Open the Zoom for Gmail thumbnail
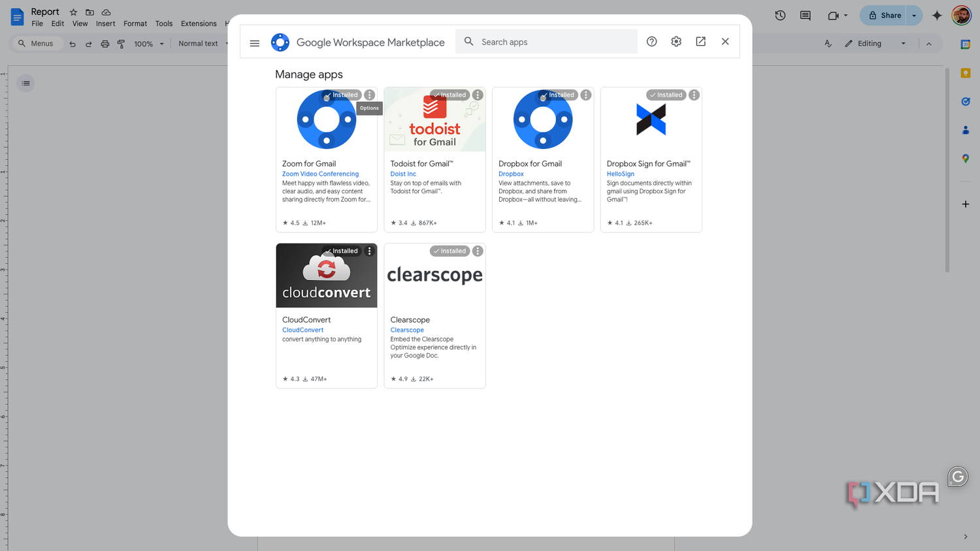Image resolution: width=980 pixels, height=551 pixels. 327,119
